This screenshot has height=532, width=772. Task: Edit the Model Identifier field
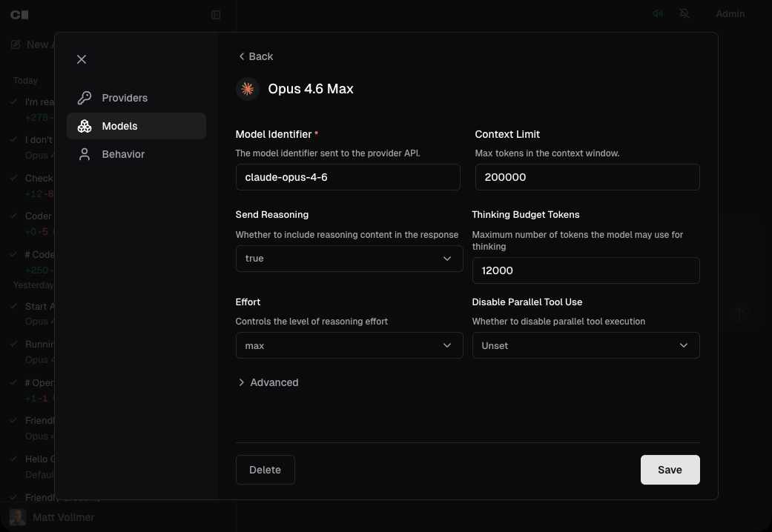click(x=348, y=177)
